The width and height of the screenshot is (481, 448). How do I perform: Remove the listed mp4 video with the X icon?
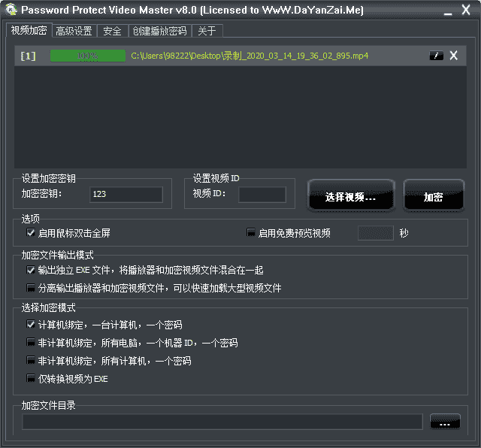[454, 56]
